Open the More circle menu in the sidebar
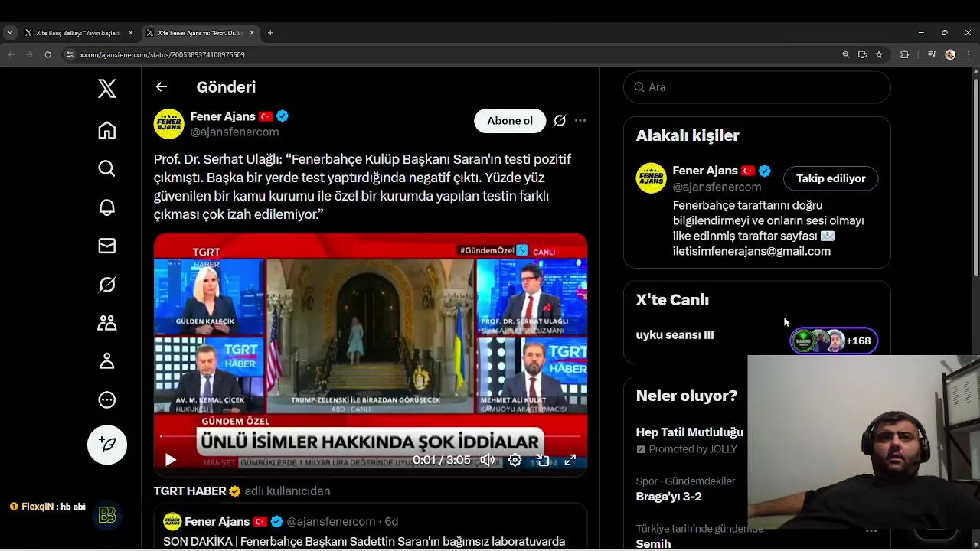Screen dimensions: 980x551 [x=107, y=399]
